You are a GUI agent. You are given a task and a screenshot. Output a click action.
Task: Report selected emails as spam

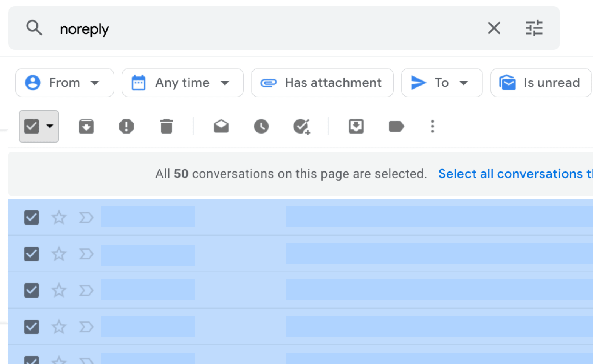126,127
